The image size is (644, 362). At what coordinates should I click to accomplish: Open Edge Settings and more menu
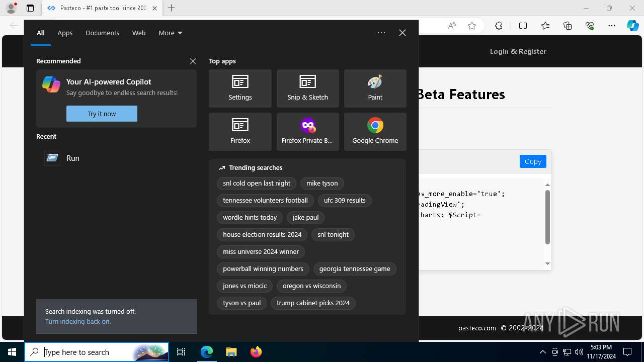612,26
